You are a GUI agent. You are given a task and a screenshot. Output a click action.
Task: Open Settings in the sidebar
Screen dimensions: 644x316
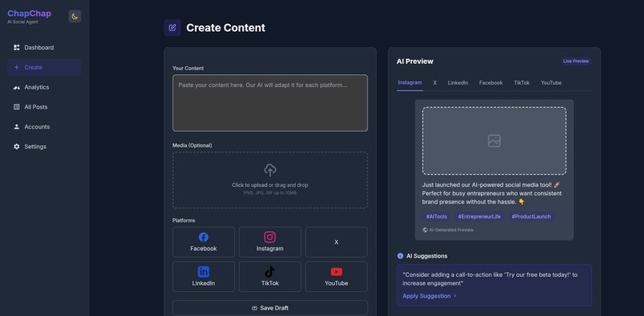pyautogui.click(x=44, y=147)
